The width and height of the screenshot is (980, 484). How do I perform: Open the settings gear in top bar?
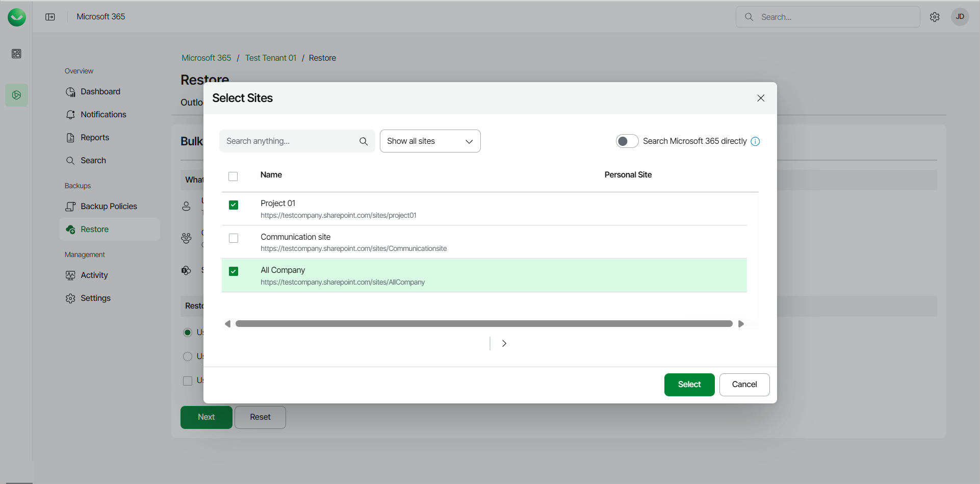point(935,17)
